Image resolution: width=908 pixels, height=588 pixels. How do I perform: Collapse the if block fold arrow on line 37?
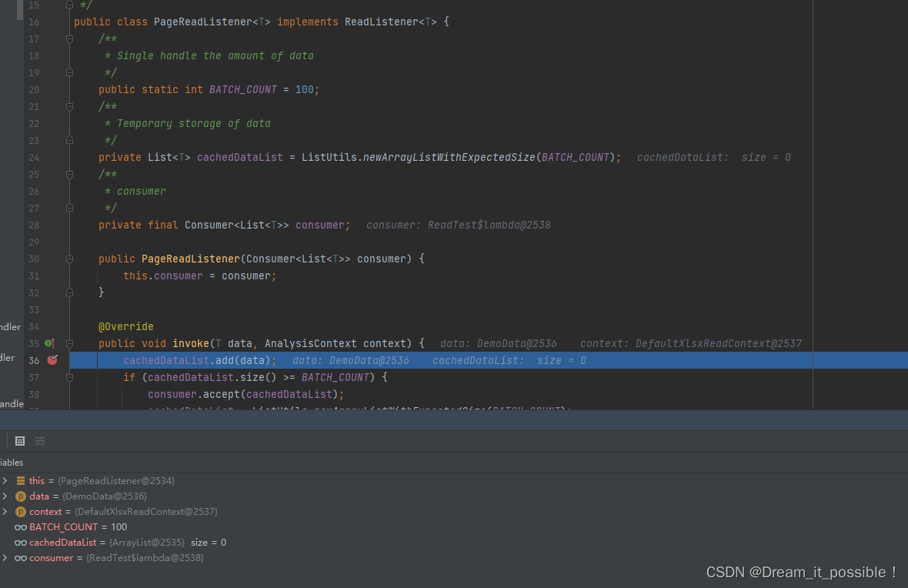[68, 377]
